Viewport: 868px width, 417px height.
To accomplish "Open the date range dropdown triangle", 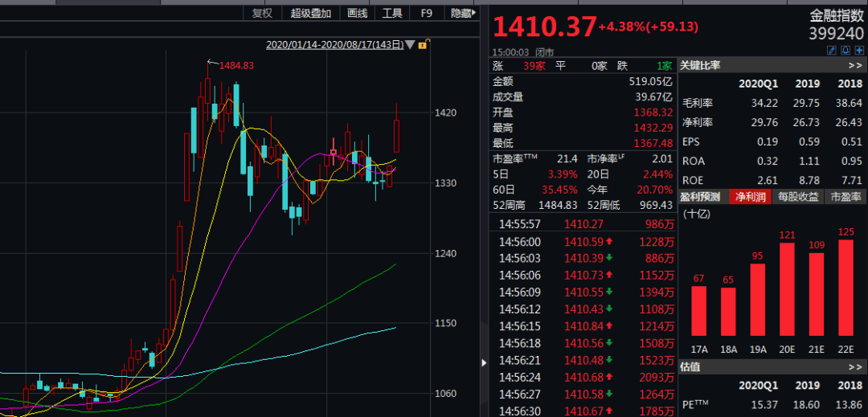I will pos(410,45).
